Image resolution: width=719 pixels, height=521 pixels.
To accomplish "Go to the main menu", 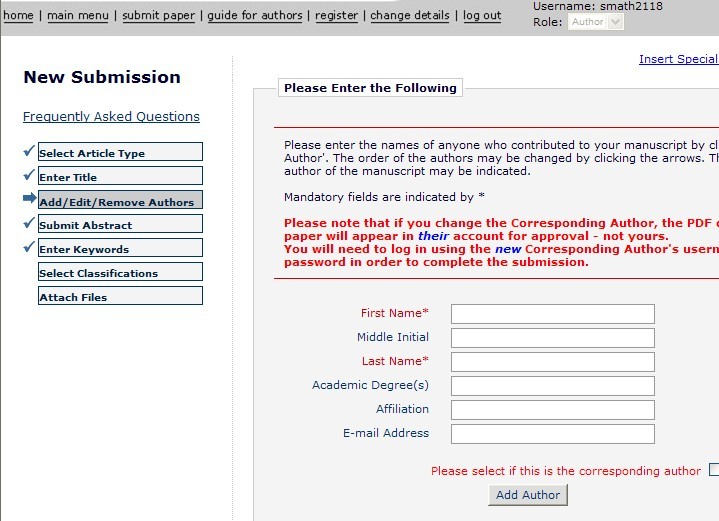I will 80,16.
